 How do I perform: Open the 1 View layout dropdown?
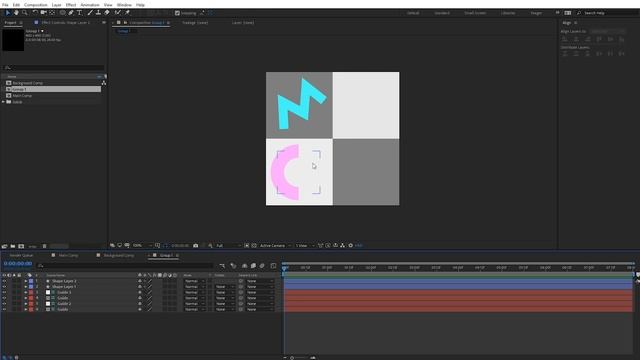(x=304, y=246)
